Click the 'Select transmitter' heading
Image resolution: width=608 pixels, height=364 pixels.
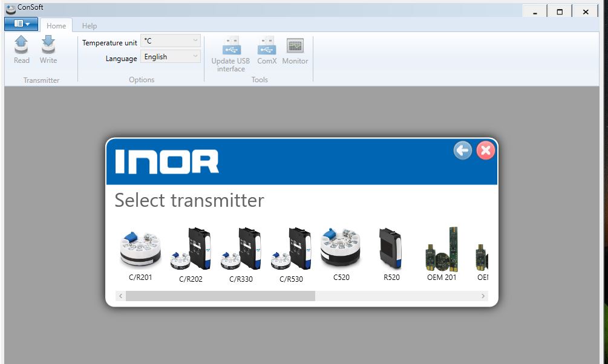189,200
